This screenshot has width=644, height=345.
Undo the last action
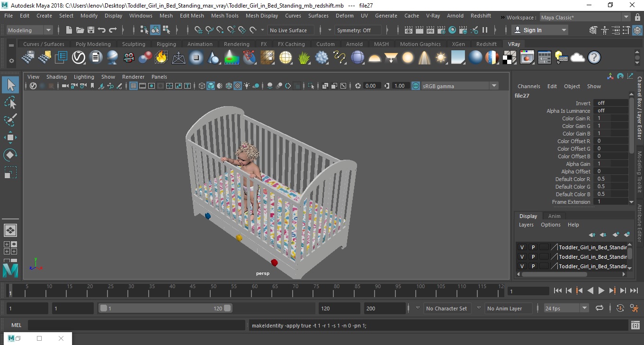pyautogui.click(x=102, y=30)
